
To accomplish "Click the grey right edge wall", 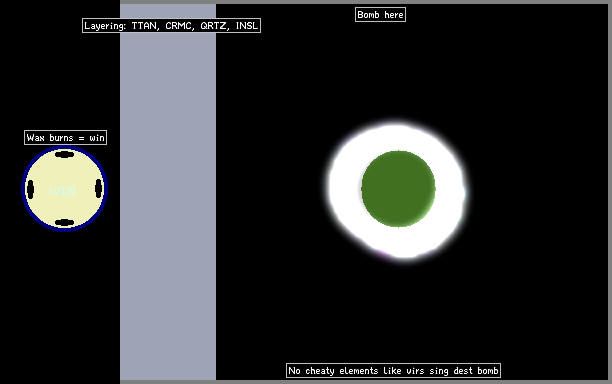I will [x=610, y=192].
